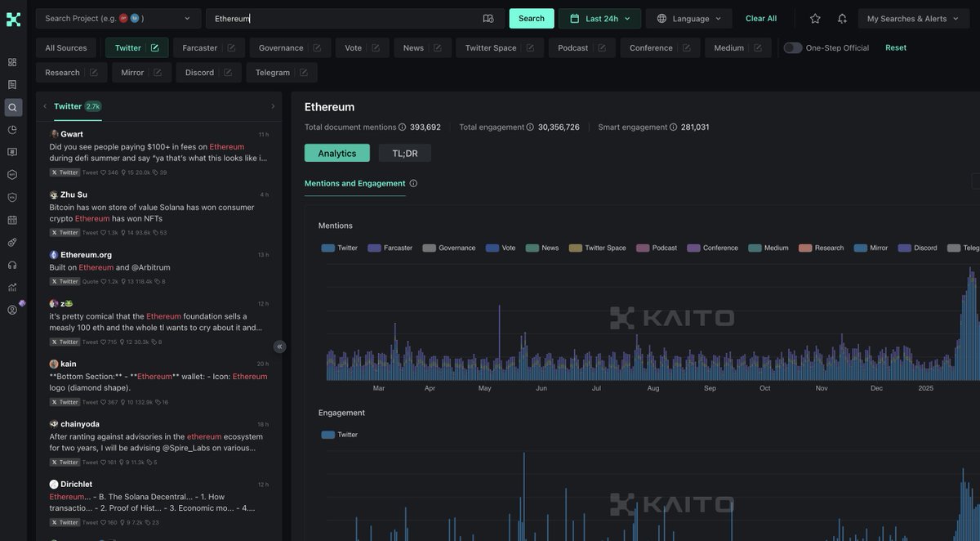Viewport: 980px width, 541px height.
Task: Go to previous source in feed header
Action: [x=45, y=106]
